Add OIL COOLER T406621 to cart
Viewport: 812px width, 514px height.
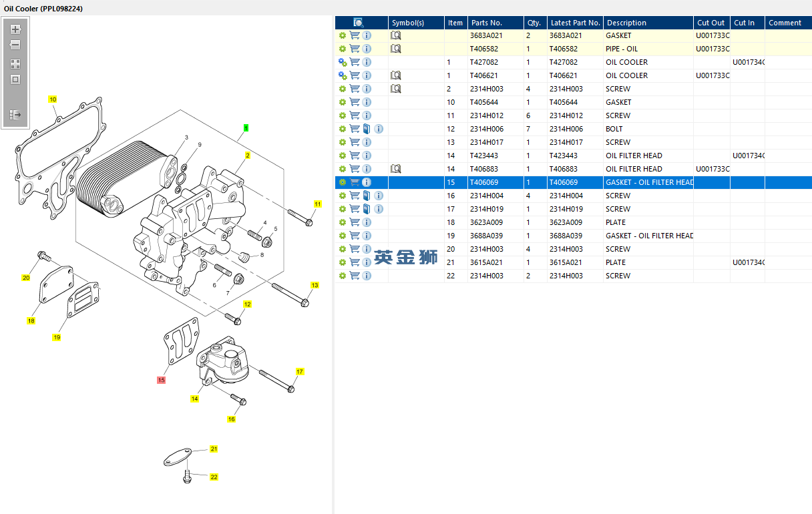tap(355, 75)
